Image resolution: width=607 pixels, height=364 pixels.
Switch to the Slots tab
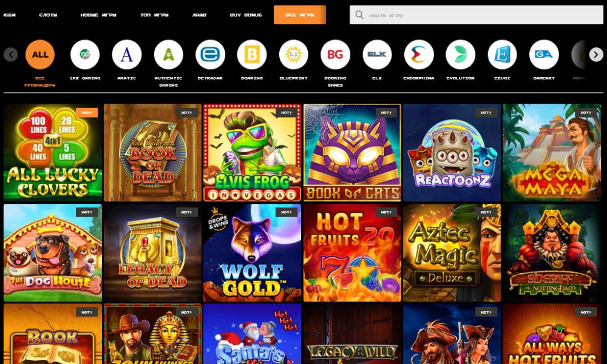(x=48, y=15)
